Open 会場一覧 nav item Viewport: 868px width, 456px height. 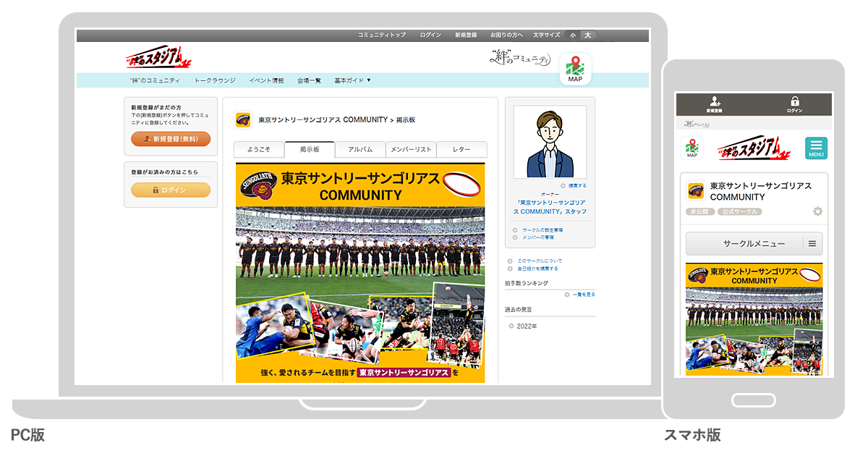[x=309, y=80]
